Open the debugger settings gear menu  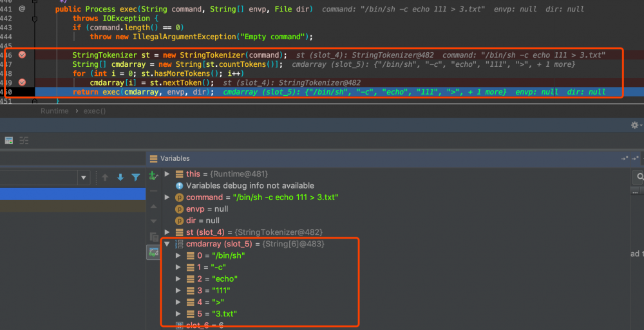click(x=636, y=125)
